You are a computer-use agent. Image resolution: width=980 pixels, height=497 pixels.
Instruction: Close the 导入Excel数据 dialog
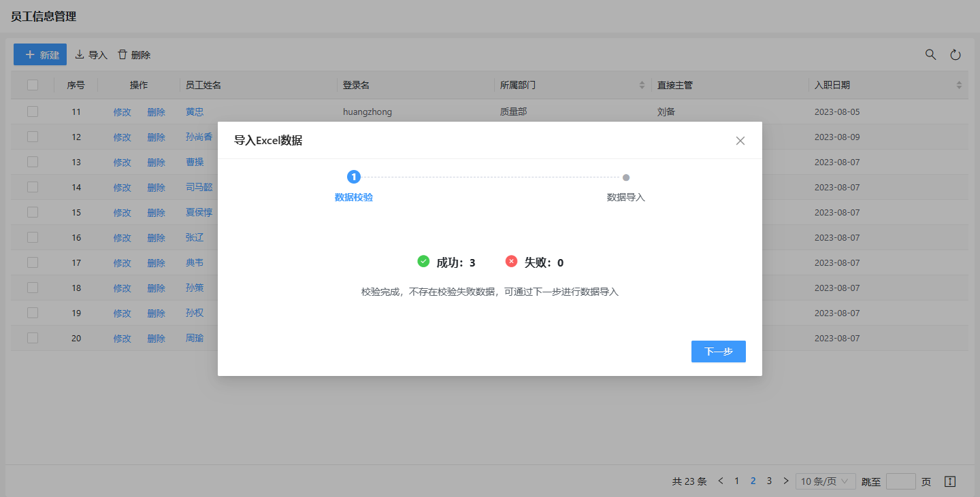point(740,141)
